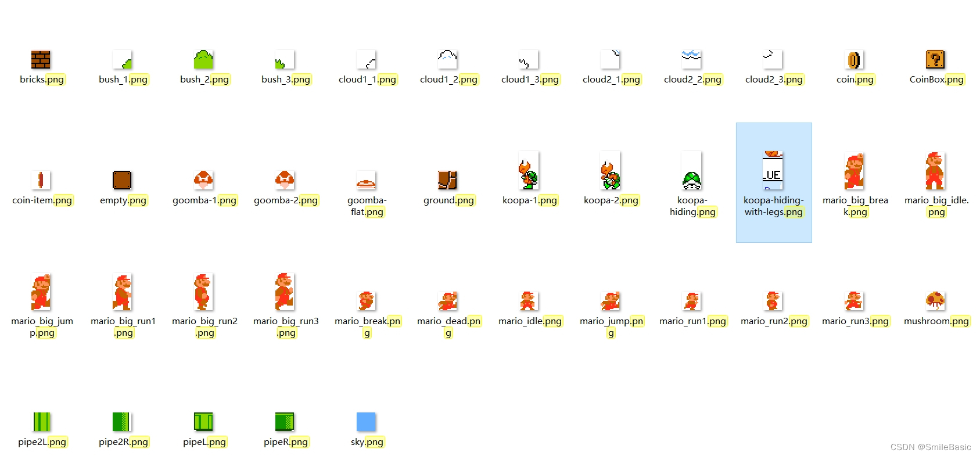Select the "mario_big_run2.png" filename label
Viewport: 980px width, 456px height.
pyautogui.click(x=204, y=327)
